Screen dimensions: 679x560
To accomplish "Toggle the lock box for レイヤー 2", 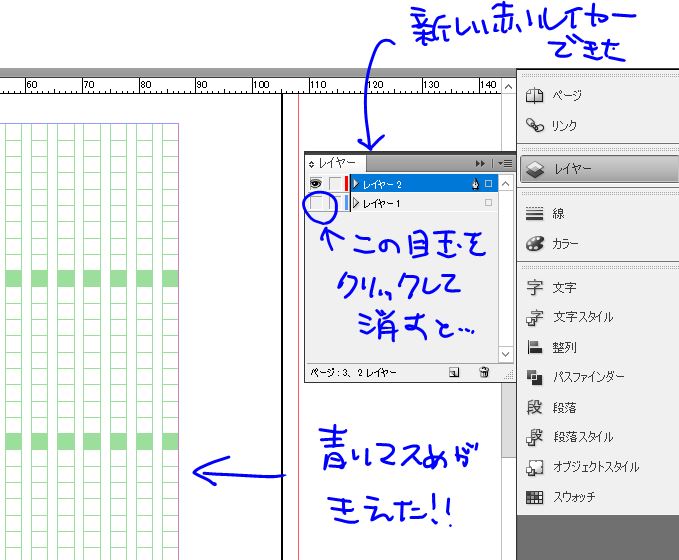I will tap(336, 184).
